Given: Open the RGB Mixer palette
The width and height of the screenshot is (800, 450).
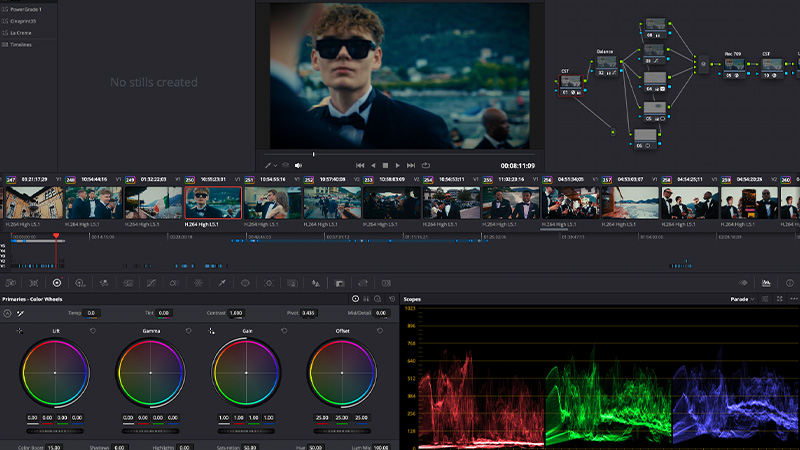Looking at the screenshot, I should point(104,283).
